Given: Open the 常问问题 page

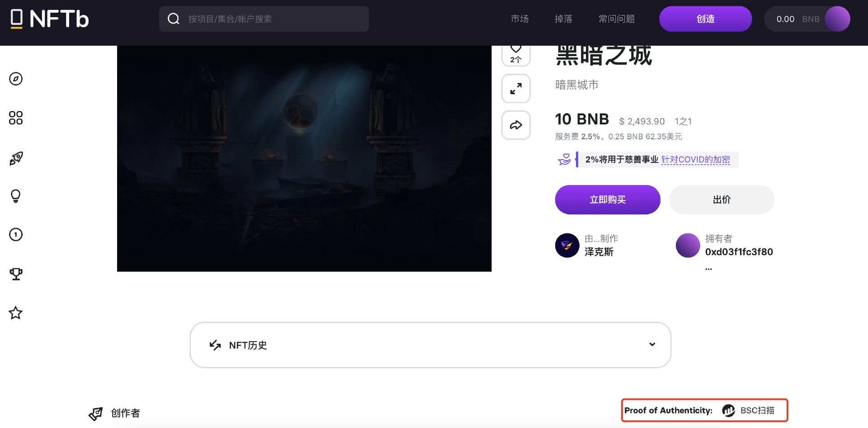Looking at the screenshot, I should (x=617, y=19).
